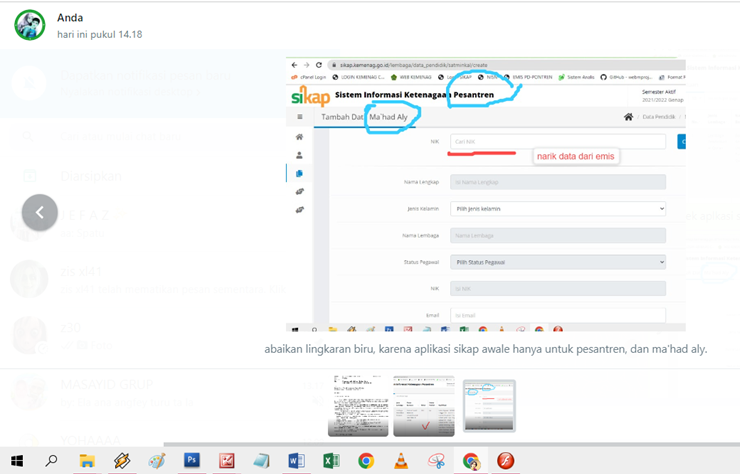Click the sender name "Anda"
Screen dimensions: 740x474
click(x=70, y=17)
